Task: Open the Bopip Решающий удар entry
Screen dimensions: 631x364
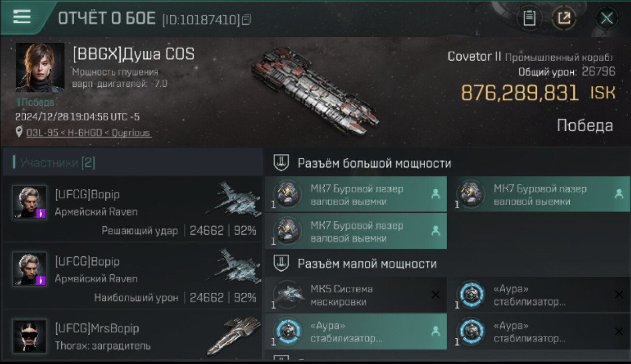Action: (x=132, y=210)
